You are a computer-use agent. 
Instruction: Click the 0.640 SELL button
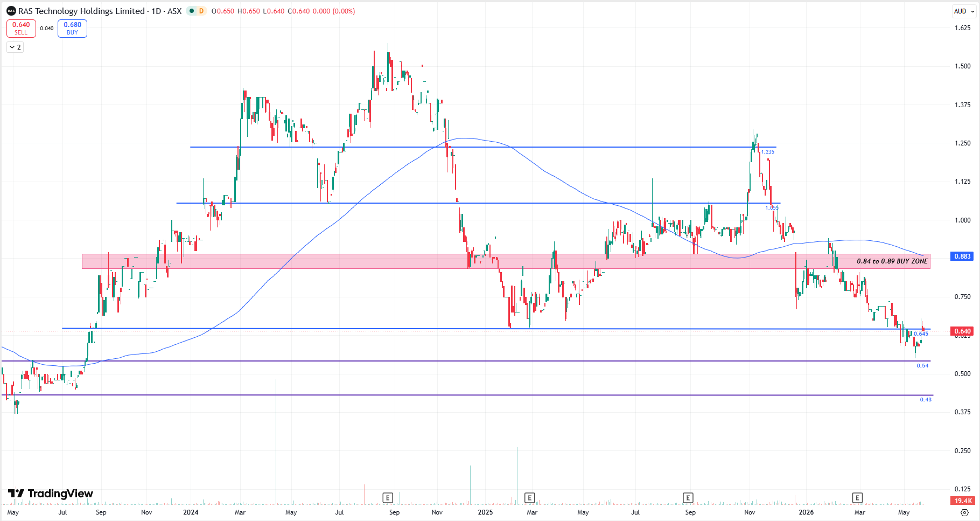pos(21,28)
